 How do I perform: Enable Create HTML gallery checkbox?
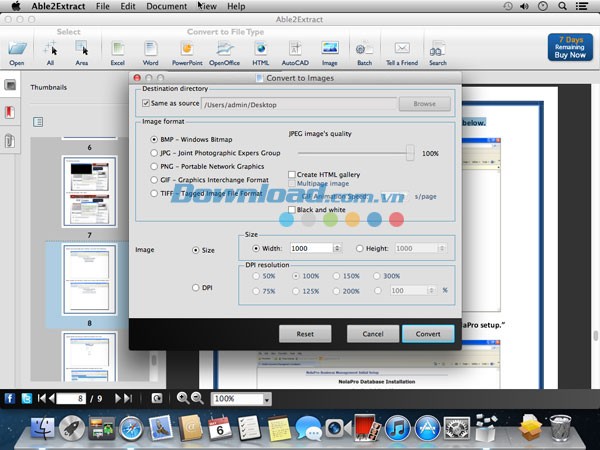pos(292,174)
